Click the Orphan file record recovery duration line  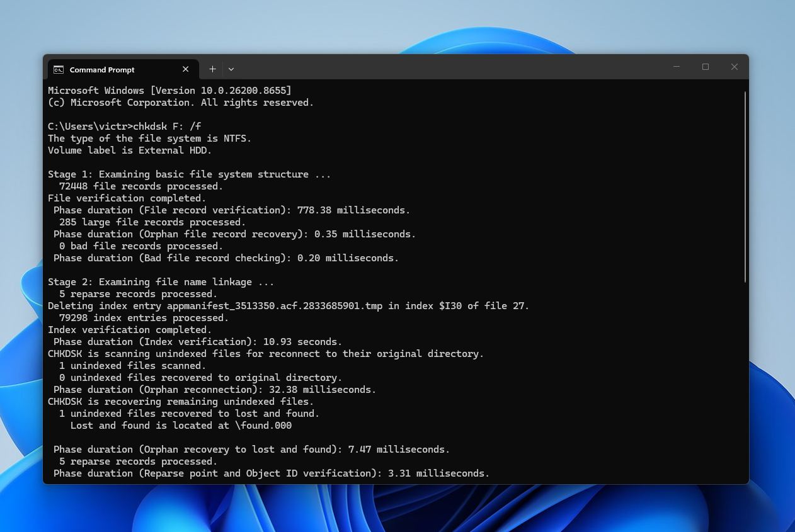coord(234,234)
